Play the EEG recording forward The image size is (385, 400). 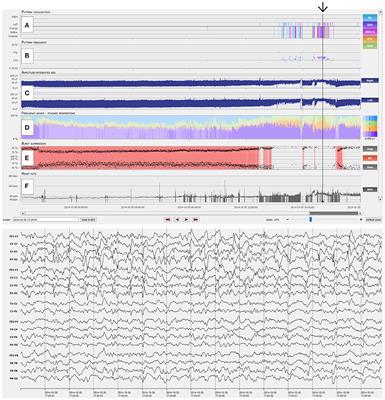pyautogui.click(x=187, y=219)
